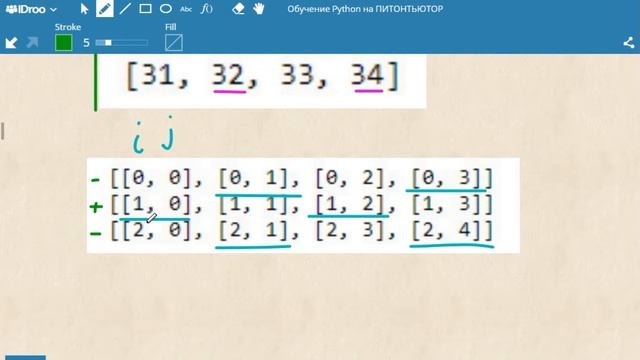Click the board title Обучение Python на ПИТОНТЬЮТОР
Image resolution: width=640 pixels, height=360 pixels.
[x=365, y=9]
